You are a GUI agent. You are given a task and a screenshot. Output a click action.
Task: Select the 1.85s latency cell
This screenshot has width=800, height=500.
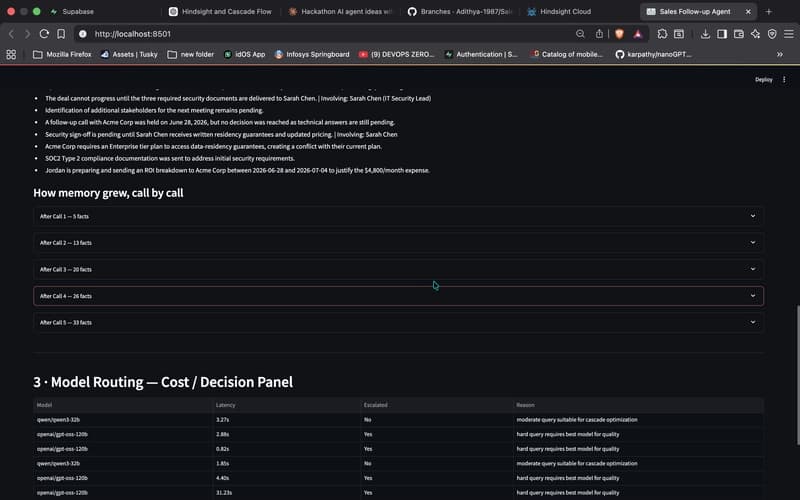coord(287,464)
